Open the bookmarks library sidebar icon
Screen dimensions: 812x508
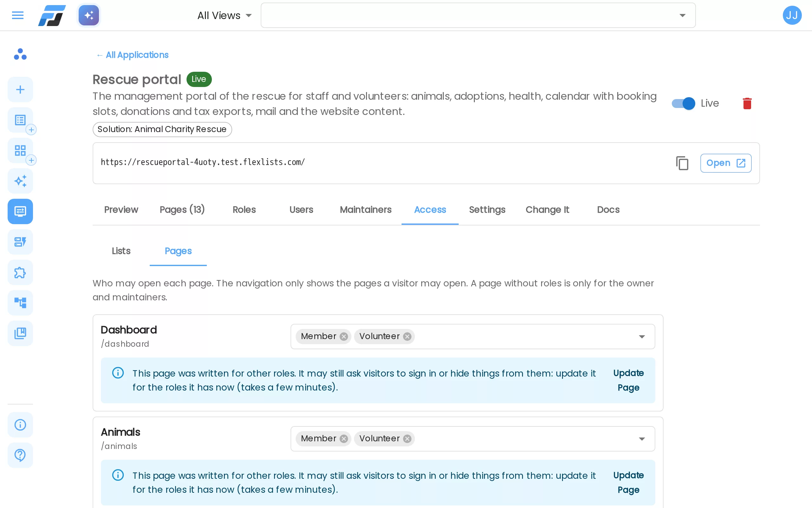tap(21, 333)
